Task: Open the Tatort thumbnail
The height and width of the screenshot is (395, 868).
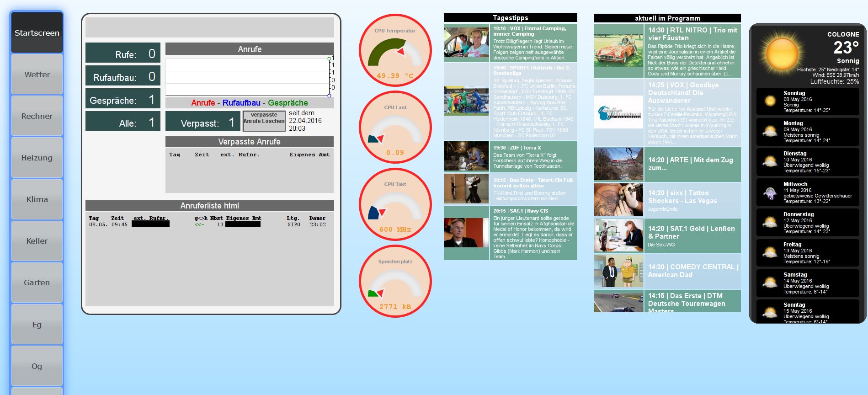Action: point(466,188)
